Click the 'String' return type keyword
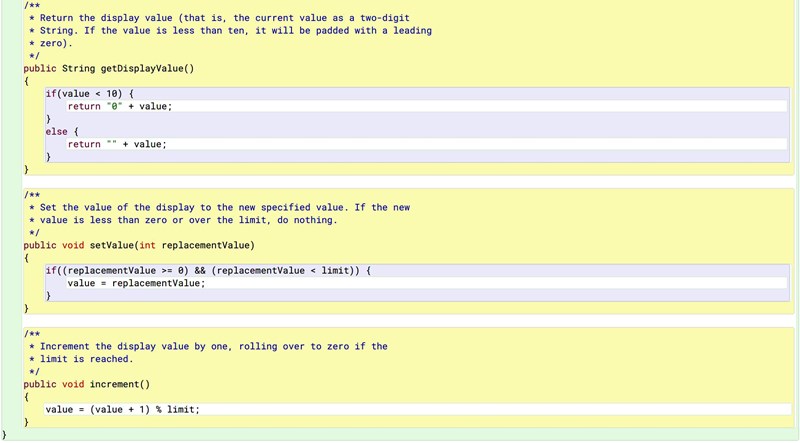The height and width of the screenshot is (443, 800). point(78,69)
